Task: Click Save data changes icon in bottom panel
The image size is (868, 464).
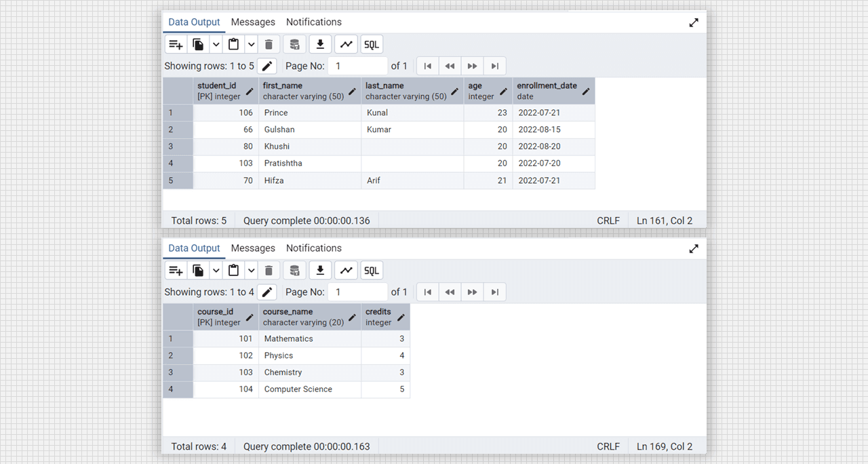Action: pyautogui.click(x=294, y=271)
